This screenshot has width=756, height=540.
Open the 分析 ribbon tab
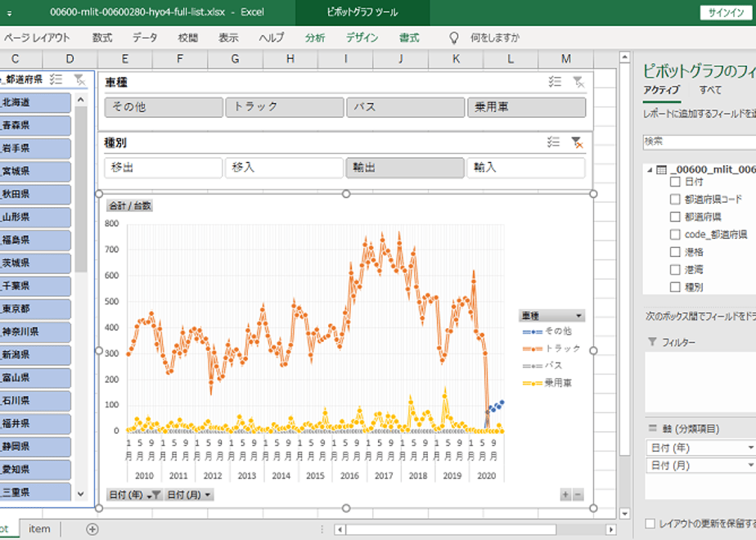click(315, 38)
